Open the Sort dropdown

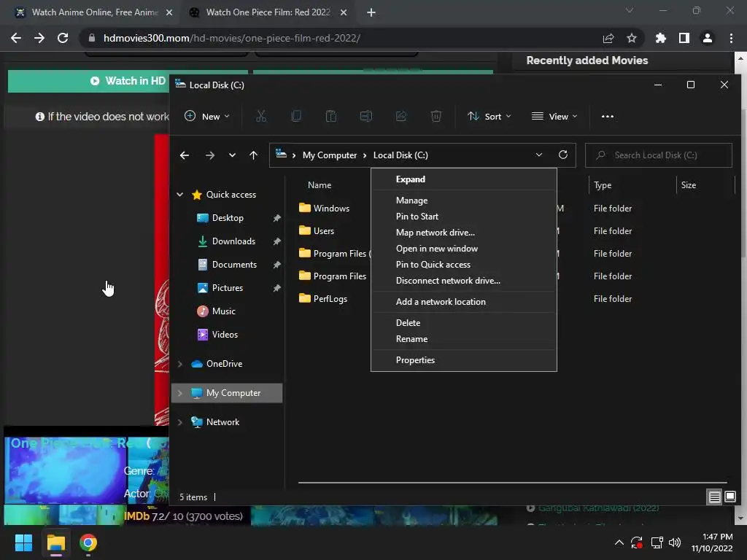(x=489, y=116)
